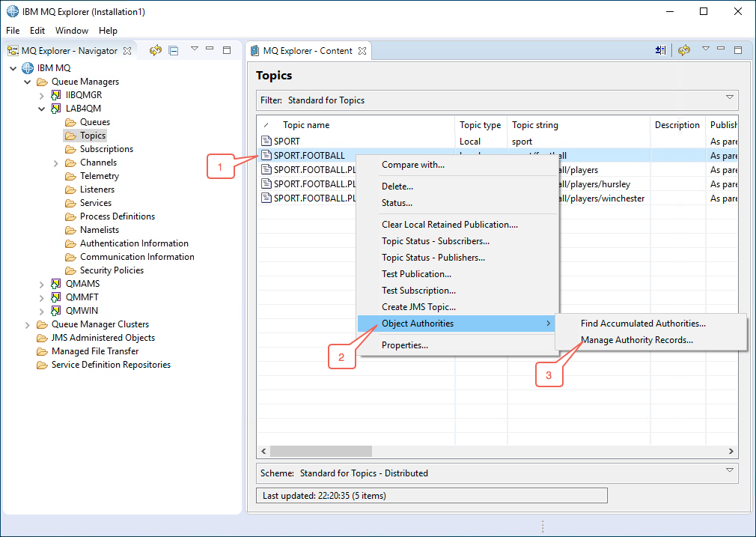Collapse the IBM MQ root node
This screenshot has height=537, width=756.
(13, 68)
